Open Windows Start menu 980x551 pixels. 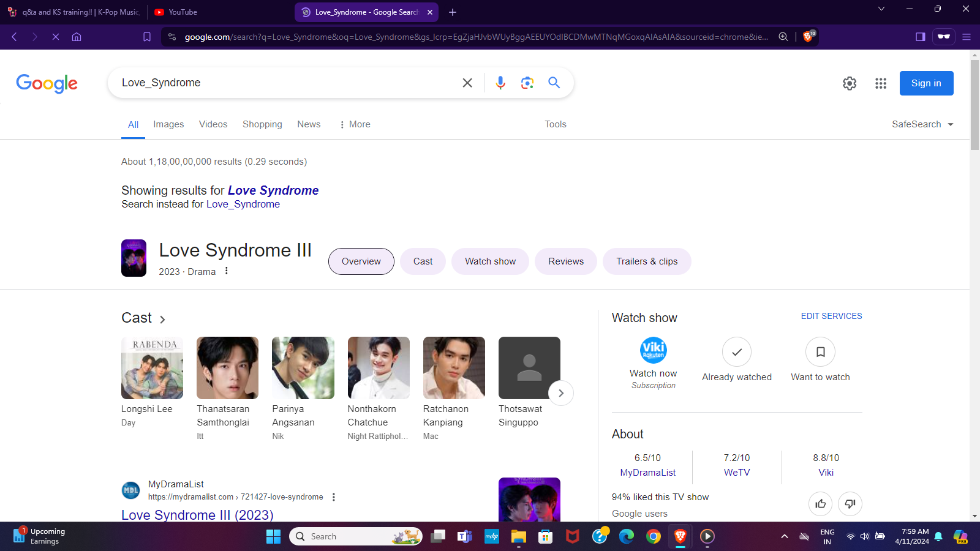click(273, 536)
